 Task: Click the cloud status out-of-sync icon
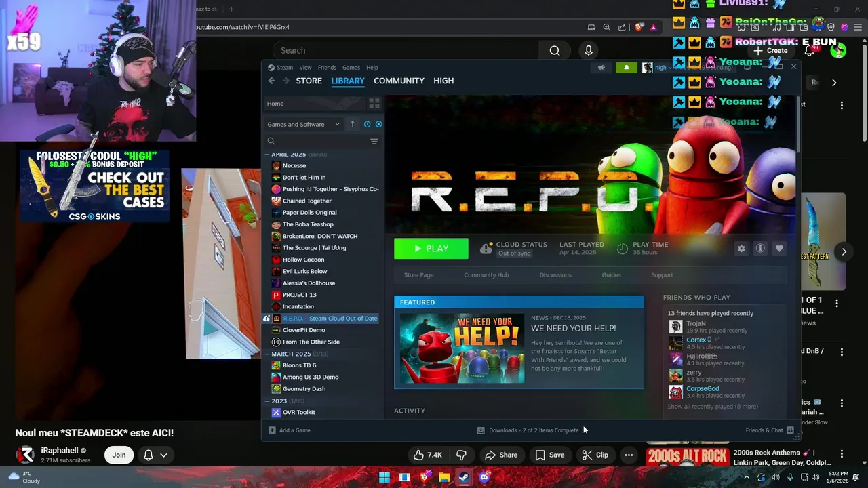pyautogui.click(x=486, y=249)
